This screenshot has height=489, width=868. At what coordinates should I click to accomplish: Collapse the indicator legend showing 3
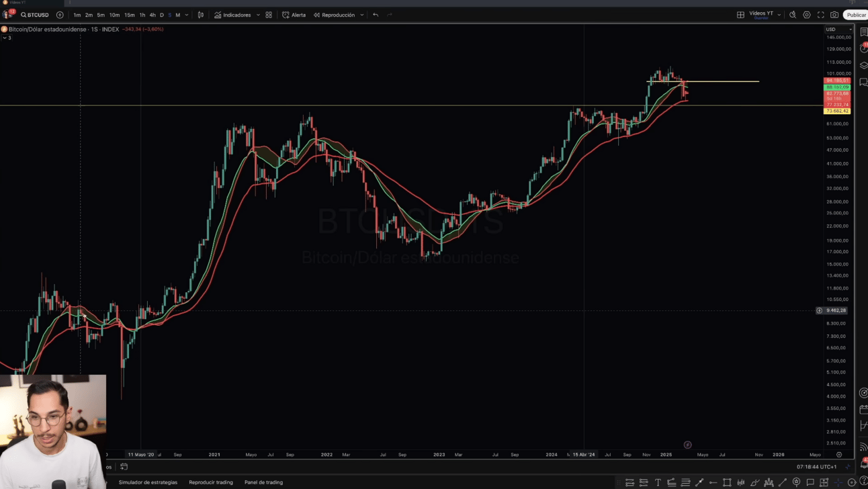(x=7, y=38)
